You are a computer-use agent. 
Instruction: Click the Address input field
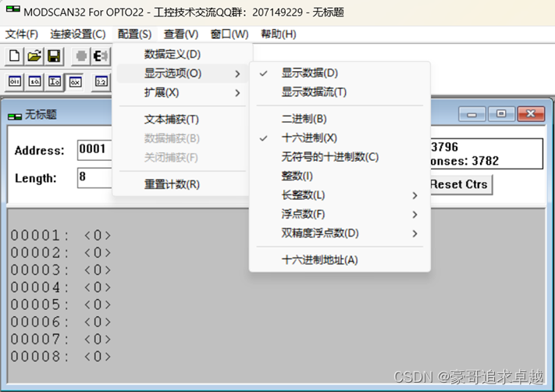[94, 150]
